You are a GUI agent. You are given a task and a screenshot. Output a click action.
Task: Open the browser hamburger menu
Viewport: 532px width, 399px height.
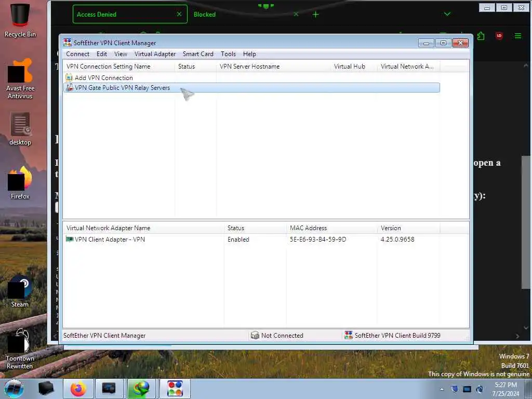click(518, 36)
